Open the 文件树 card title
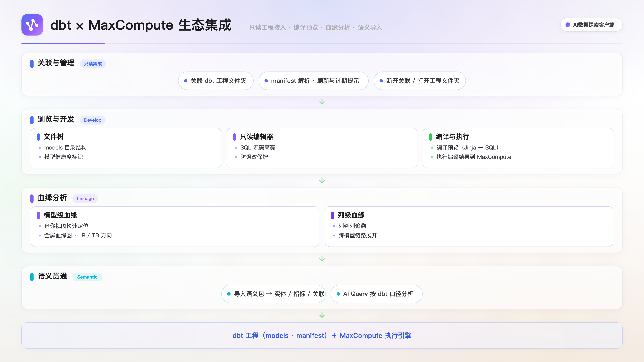Viewport: 644px width, 362px height. [54, 137]
